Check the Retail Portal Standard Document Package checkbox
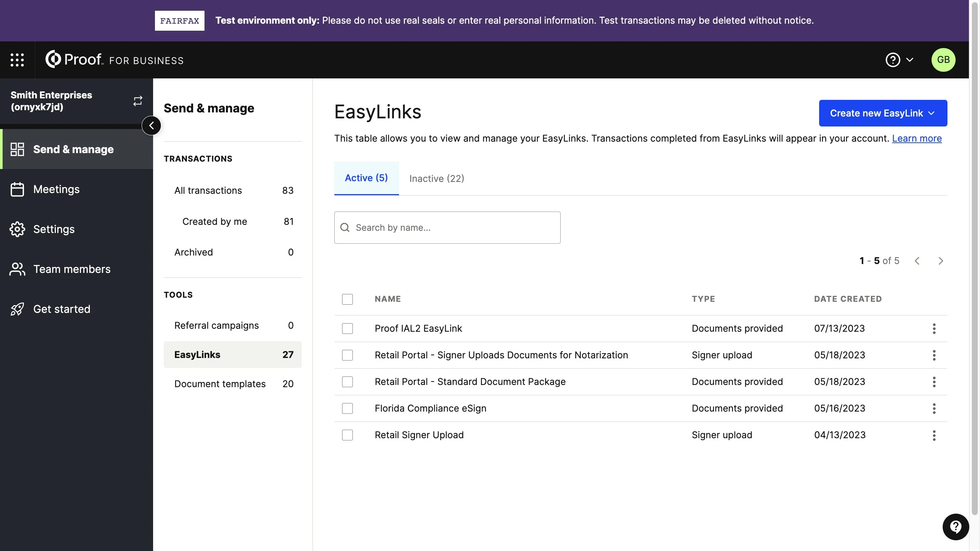Screen dimensions: 980x551 (x=347, y=382)
